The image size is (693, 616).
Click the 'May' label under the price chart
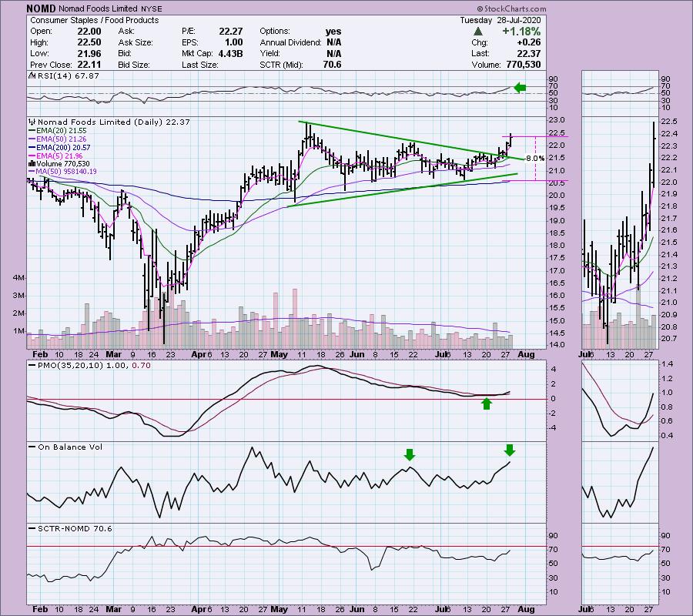coord(280,354)
